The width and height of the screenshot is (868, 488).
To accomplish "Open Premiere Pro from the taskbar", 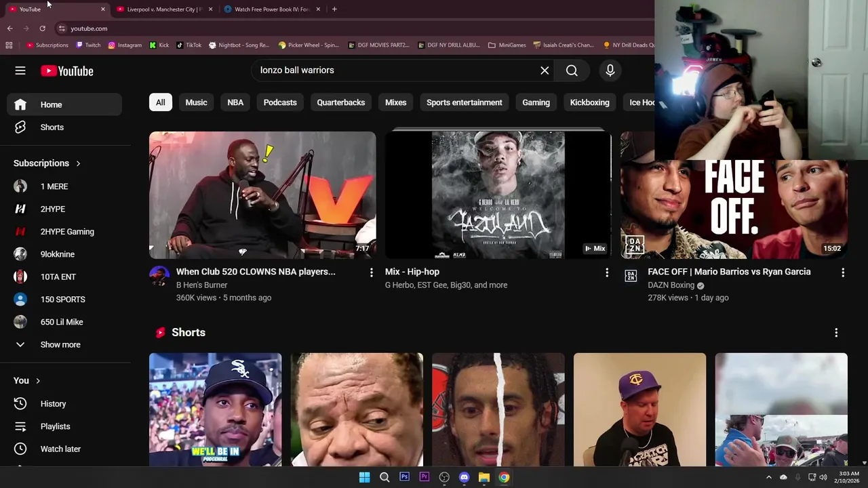I will click(x=425, y=477).
